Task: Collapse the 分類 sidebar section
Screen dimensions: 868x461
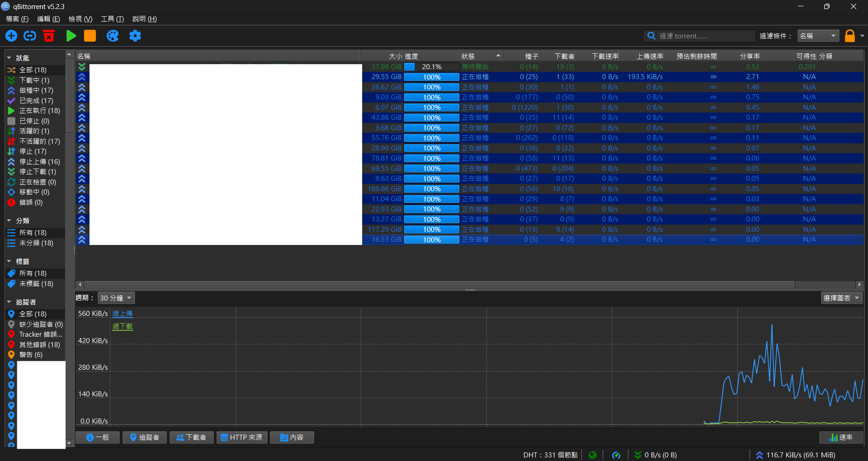Action: (x=9, y=221)
